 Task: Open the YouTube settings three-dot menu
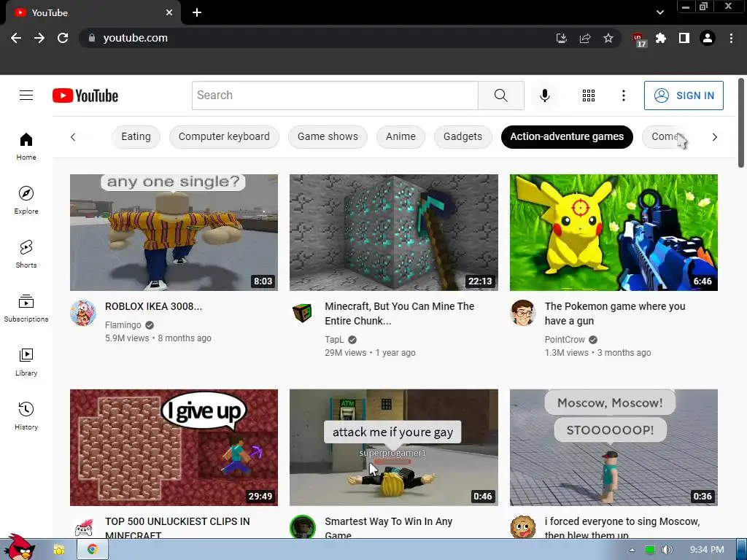pyautogui.click(x=623, y=96)
